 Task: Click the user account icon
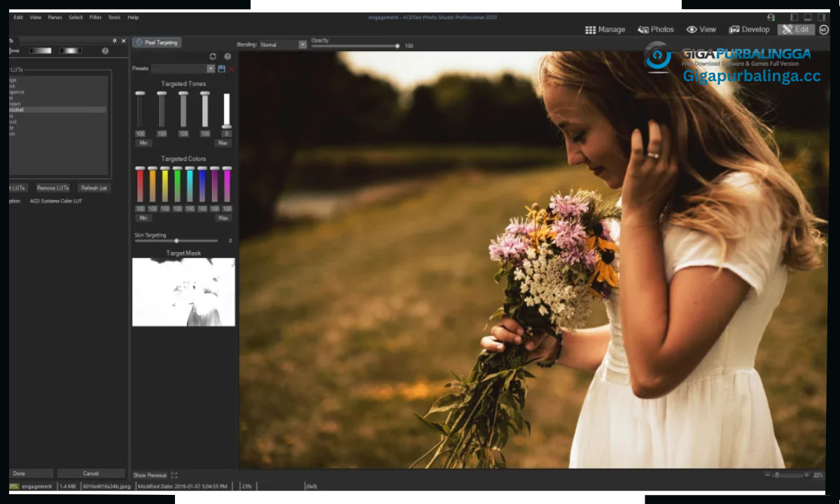click(771, 17)
